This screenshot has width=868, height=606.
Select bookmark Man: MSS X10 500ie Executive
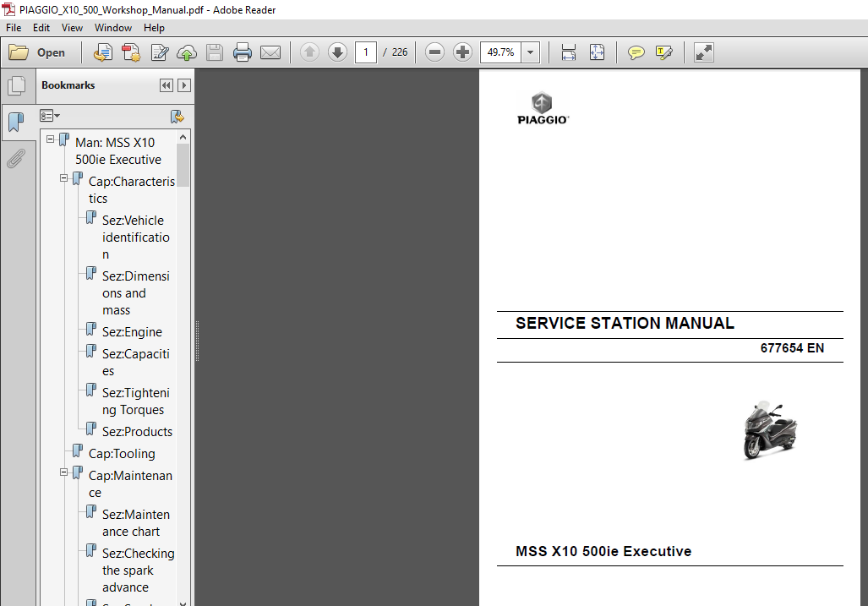(x=118, y=151)
